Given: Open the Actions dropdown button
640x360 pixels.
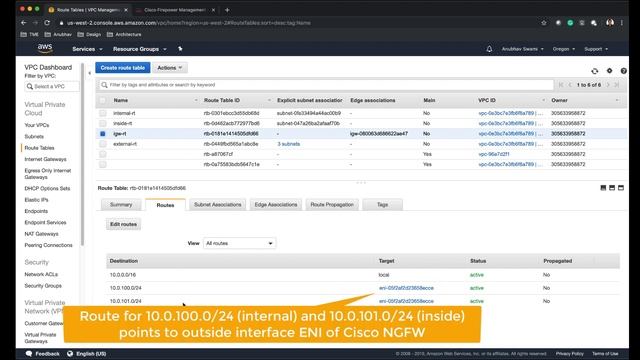Looking at the screenshot, I should pyautogui.click(x=170, y=68).
